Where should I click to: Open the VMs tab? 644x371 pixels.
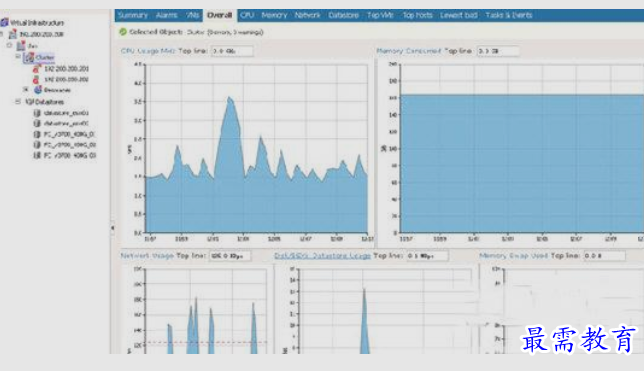click(193, 15)
